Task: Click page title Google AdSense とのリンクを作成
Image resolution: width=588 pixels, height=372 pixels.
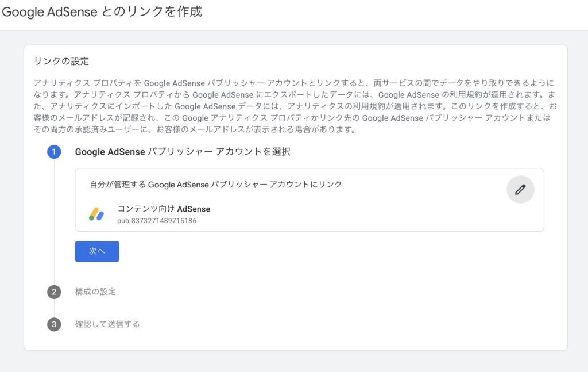Action: point(102,11)
